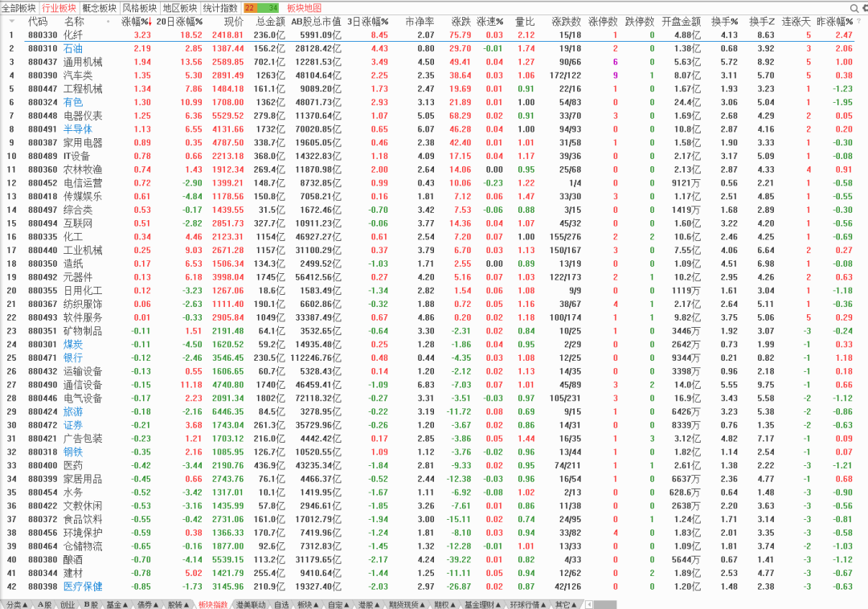This screenshot has height=609, width=868.
Task: Click the small triangle icon before 代码 header
Action: tap(11, 21)
